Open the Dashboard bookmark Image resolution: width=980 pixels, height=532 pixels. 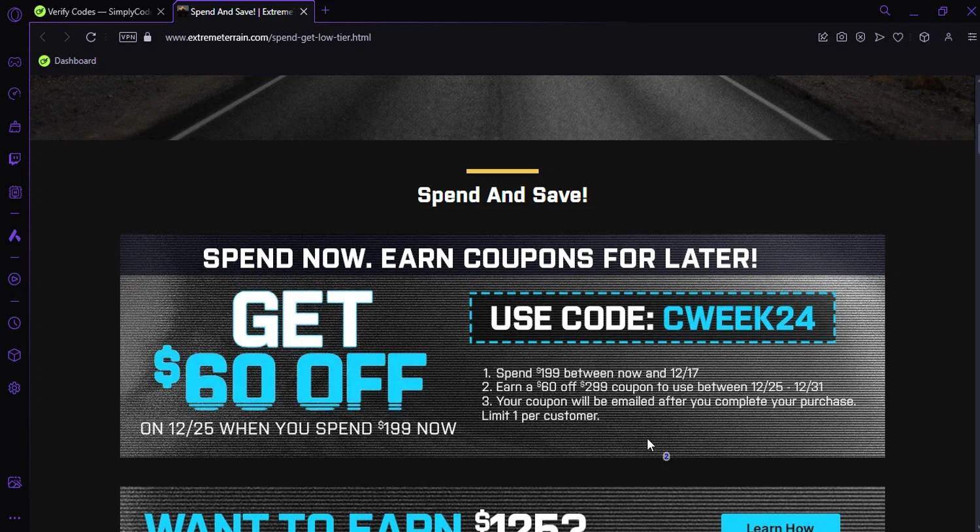tap(67, 61)
